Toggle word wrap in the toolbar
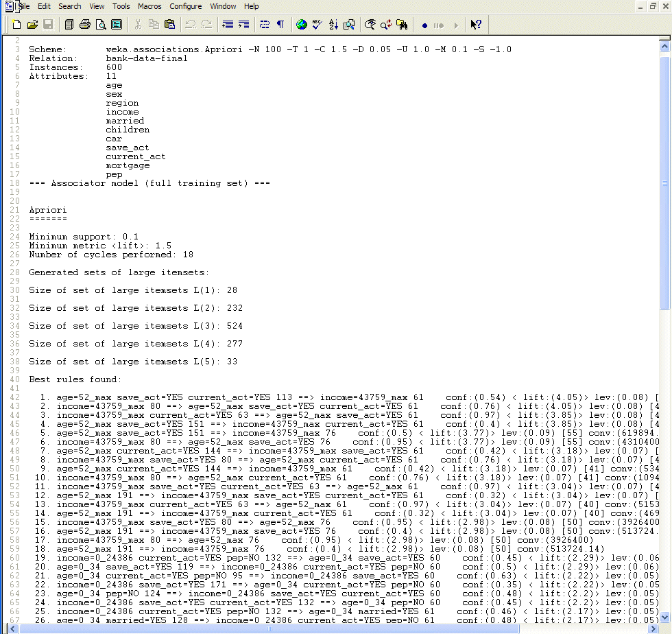 264,25
